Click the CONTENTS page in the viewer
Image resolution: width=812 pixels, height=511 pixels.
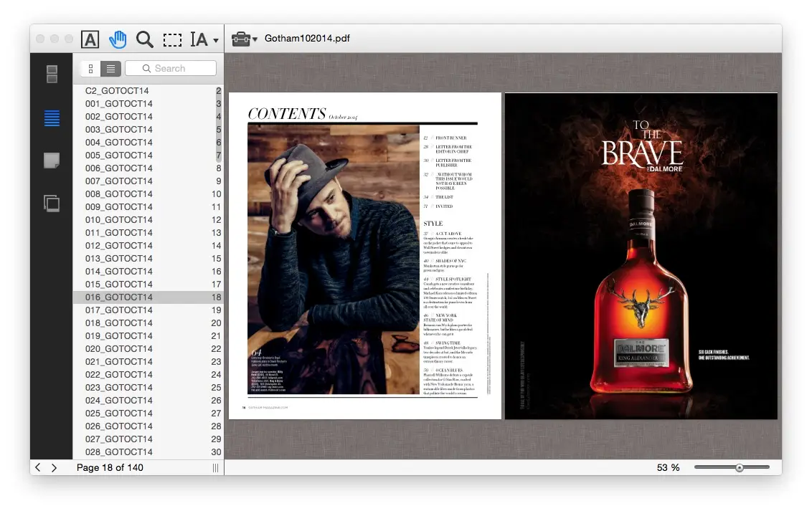365,256
